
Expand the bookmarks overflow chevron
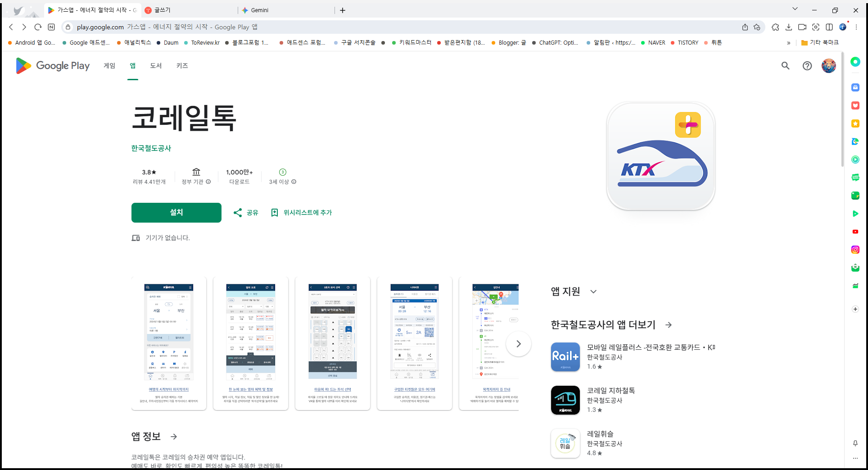(789, 42)
